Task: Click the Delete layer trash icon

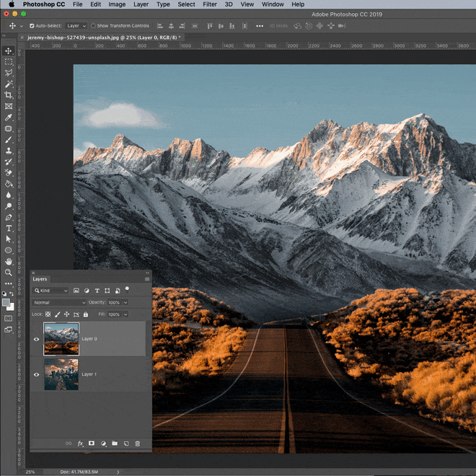Action: click(138, 444)
